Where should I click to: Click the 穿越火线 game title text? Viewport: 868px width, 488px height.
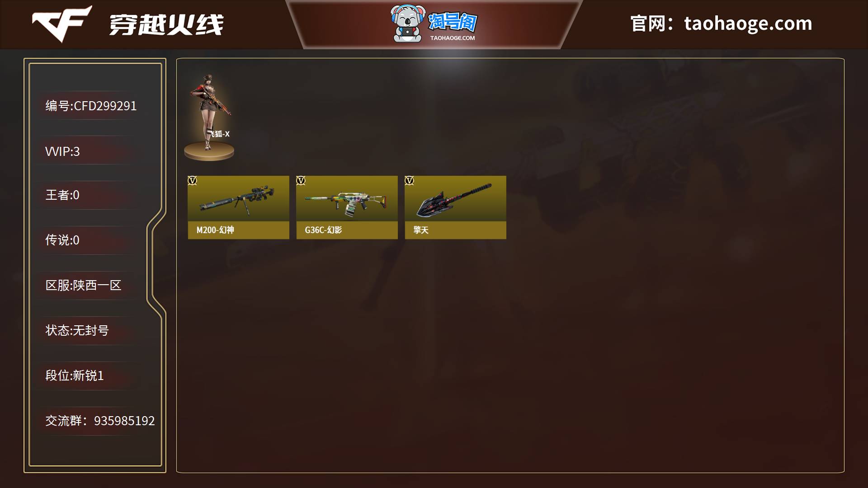point(166,24)
